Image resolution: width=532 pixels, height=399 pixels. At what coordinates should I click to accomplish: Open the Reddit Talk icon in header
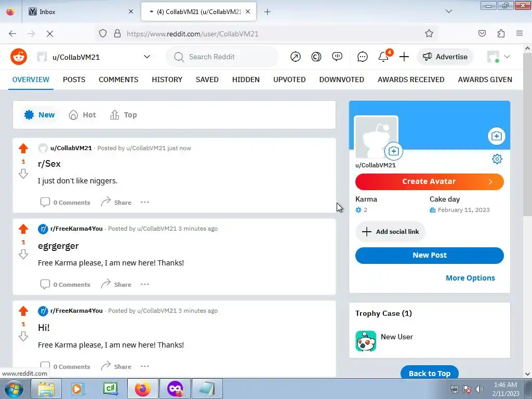click(x=337, y=57)
